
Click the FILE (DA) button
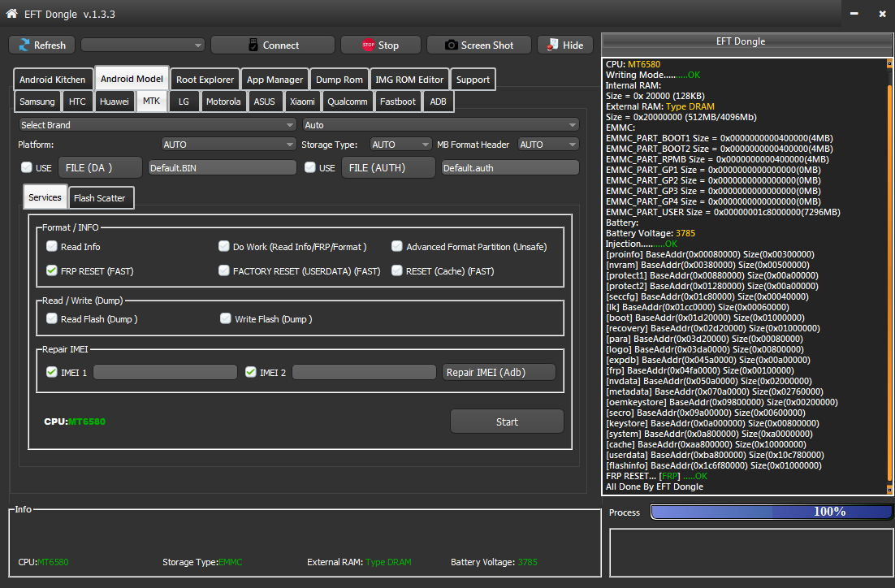(100, 167)
